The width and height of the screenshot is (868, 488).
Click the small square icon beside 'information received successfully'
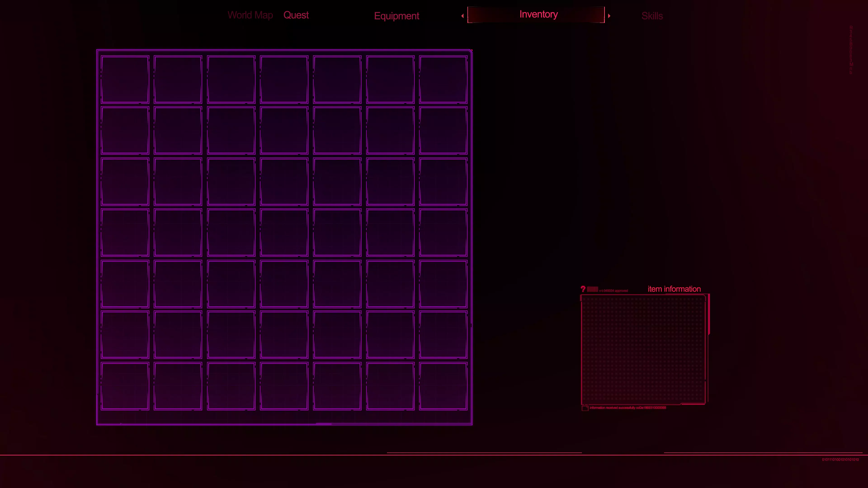point(585,408)
